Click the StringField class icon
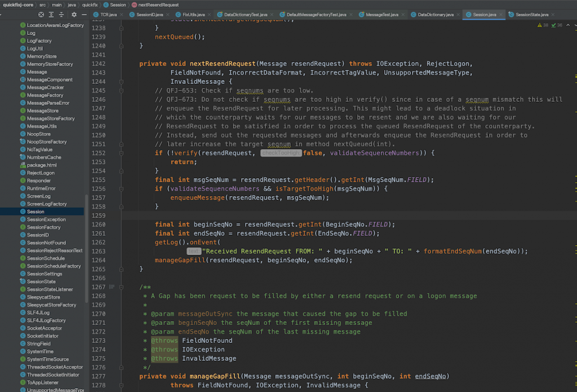This screenshot has height=392, width=577. (x=23, y=344)
